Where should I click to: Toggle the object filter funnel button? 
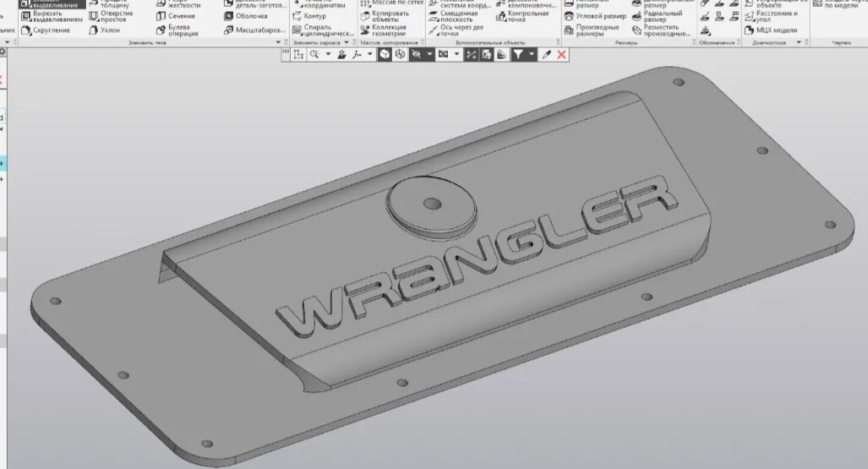(517, 54)
